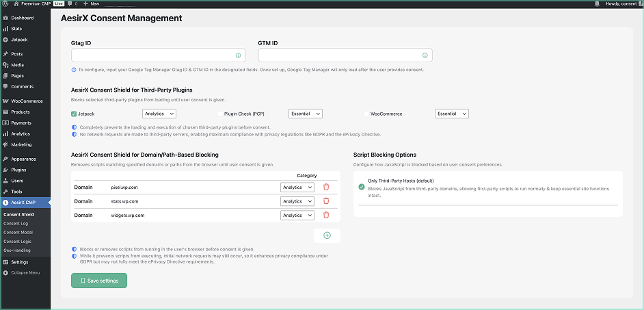Click the WooCommerce icon in sidebar
Viewport: 644px width, 310px height.
tap(5, 101)
